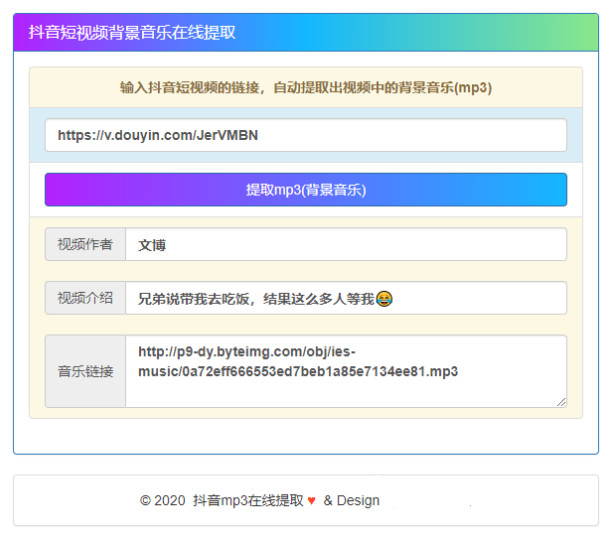Viewport: 609px width, 545px height.
Task: Click the page header title 抖音短视频背景音乐在线提取
Action: (x=132, y=32)
